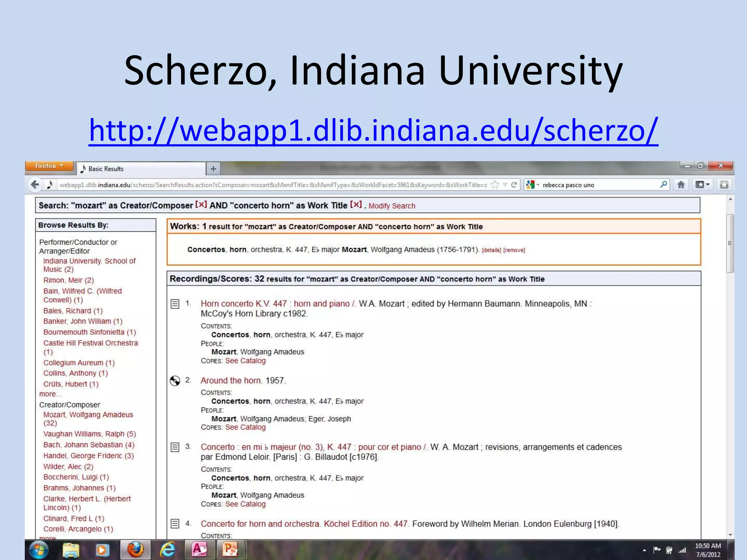Filter by Collins, Anthony
Image resolution: width=747 pixels, height=560 pixels.
point(76,373)
